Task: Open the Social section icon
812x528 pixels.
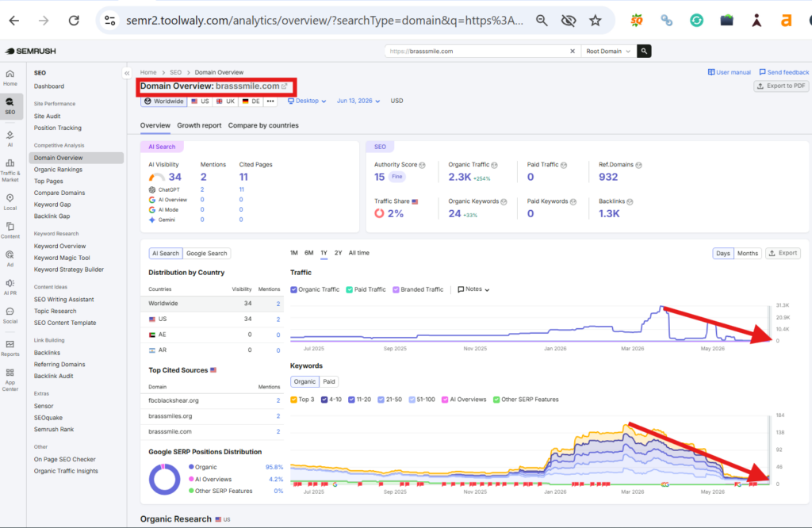Action: click(x=10, y=316)
